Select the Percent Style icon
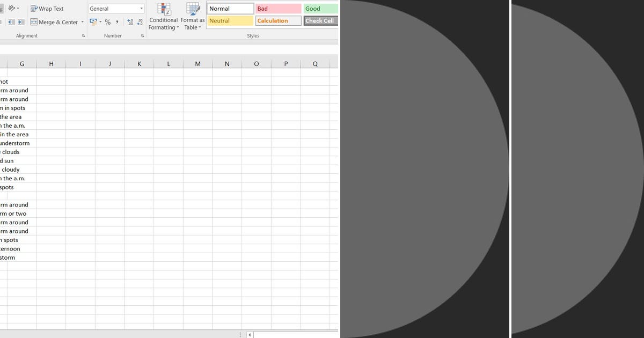Image resolution: width=644 pixels, height=338 pixels. pos(107,21)
